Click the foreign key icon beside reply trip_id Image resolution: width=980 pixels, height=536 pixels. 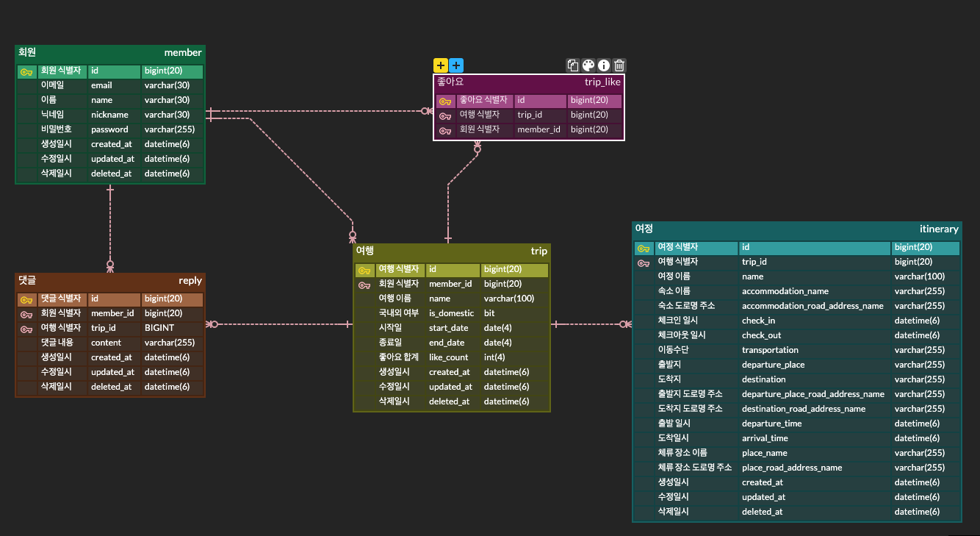26,329
